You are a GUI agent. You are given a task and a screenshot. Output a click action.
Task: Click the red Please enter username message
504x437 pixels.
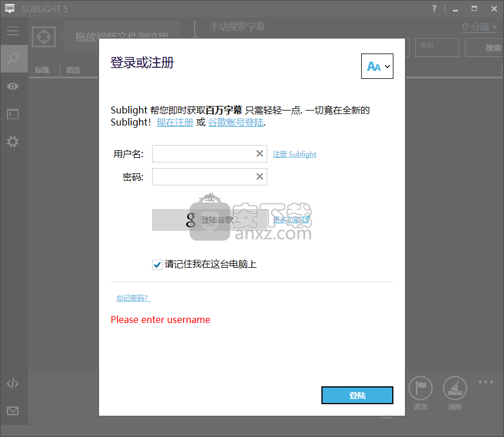(160, 320)
